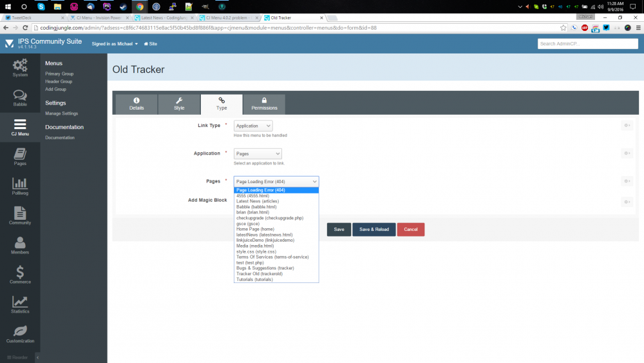644x363 pixels.
Task: Open the Babble app icon
Action: tap(20, 97)
